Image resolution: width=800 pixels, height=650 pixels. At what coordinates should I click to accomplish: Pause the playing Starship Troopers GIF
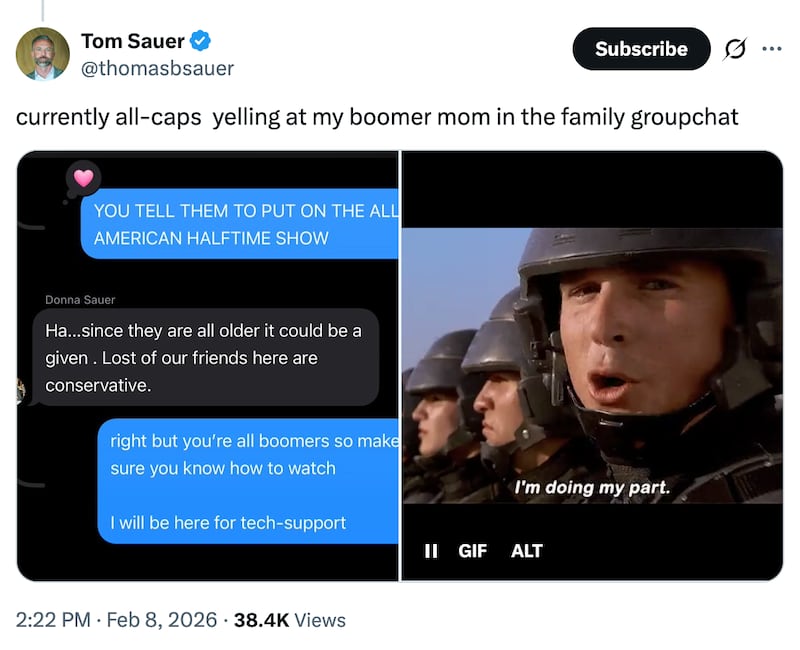pos(431,550)
